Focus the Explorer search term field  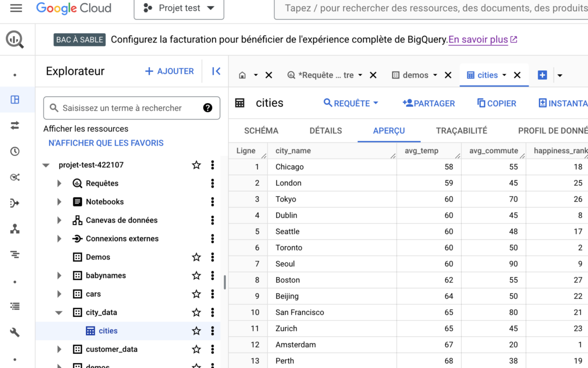tap(132, 108)
